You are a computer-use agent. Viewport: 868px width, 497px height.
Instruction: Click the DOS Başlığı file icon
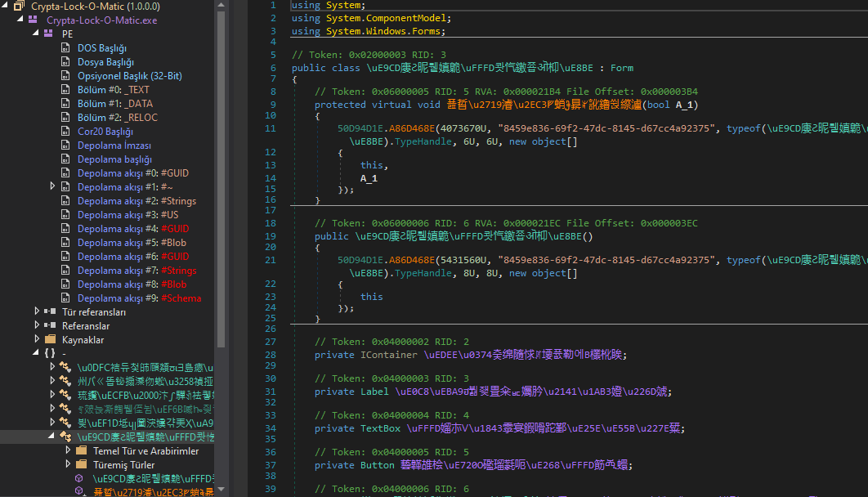pos(66,48)
